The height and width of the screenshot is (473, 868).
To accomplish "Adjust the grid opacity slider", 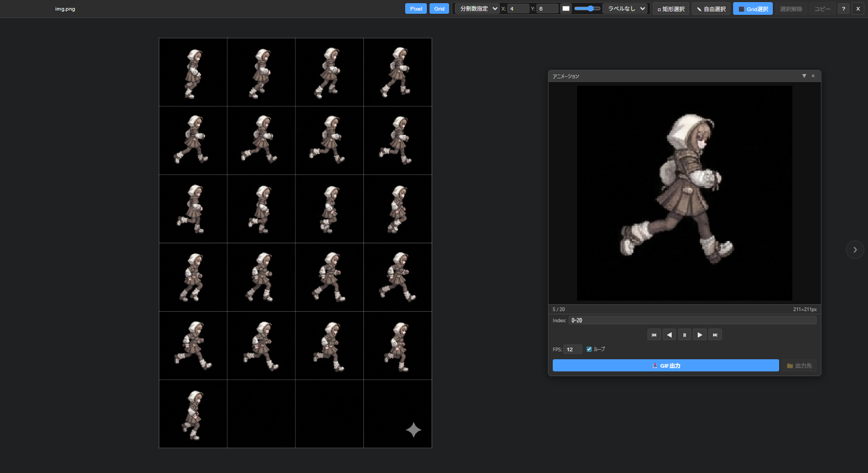I will pyautogui.click(x=587, y=8).
